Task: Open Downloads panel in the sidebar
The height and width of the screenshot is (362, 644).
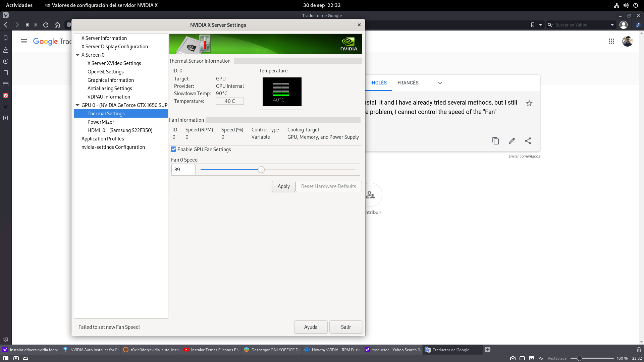Action: click(6, 50)
